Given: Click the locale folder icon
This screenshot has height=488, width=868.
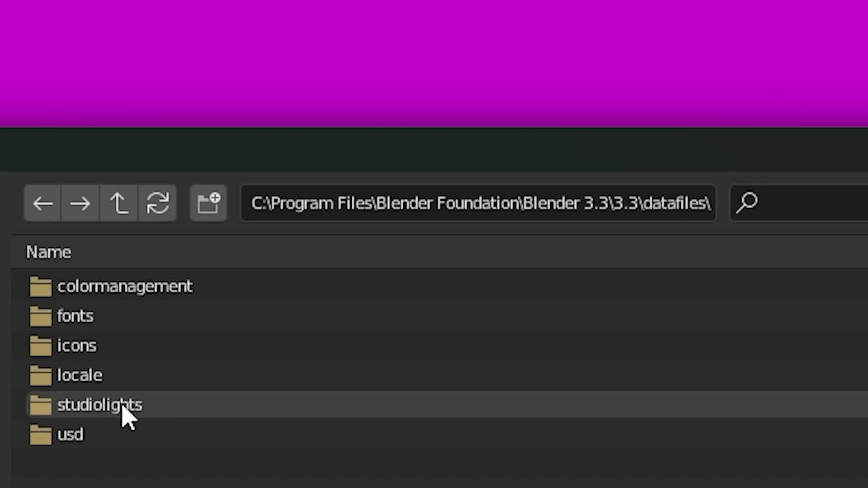Looking at the screenshot, I should [41, 376].
